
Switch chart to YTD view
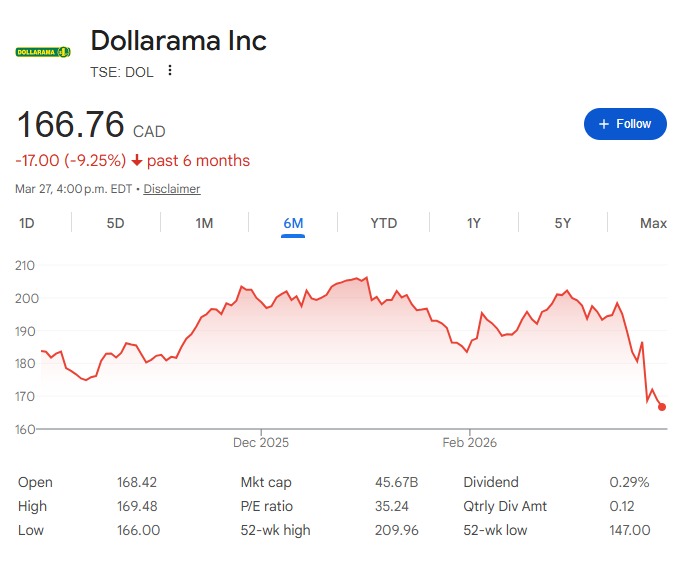(x=384, y=223)
